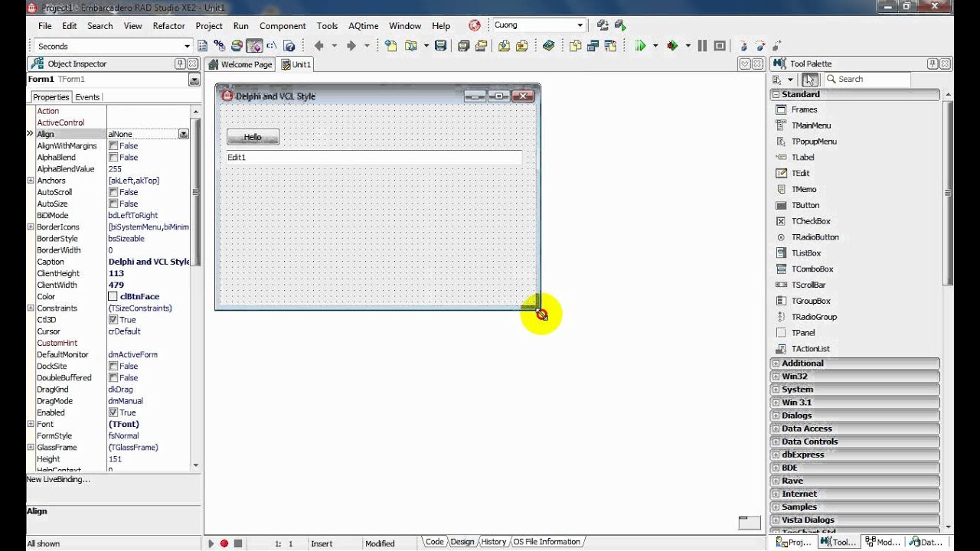Open the Component menu
The width and height of the screenshot is (980, 551).
(283, 25)
